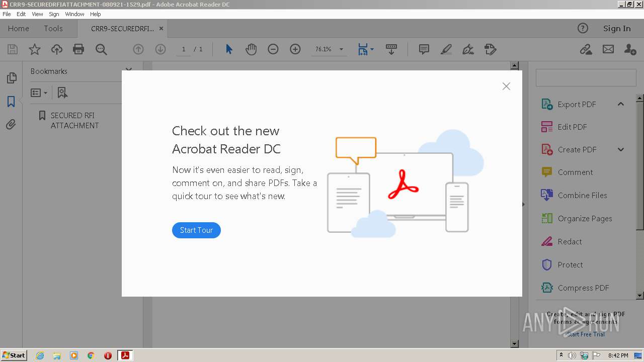
Task: Zoom in with plus icon
Action: pyautogui.click(x=295, y=49)
